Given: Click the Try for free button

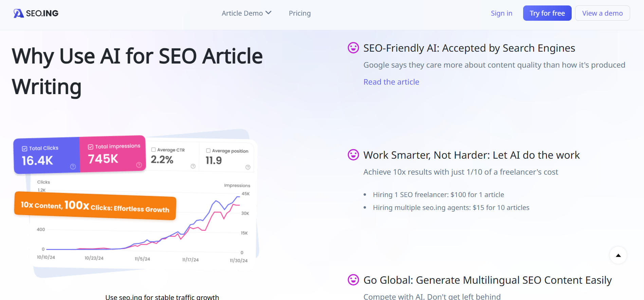Looking at the screenshot, I should point(547,13).
